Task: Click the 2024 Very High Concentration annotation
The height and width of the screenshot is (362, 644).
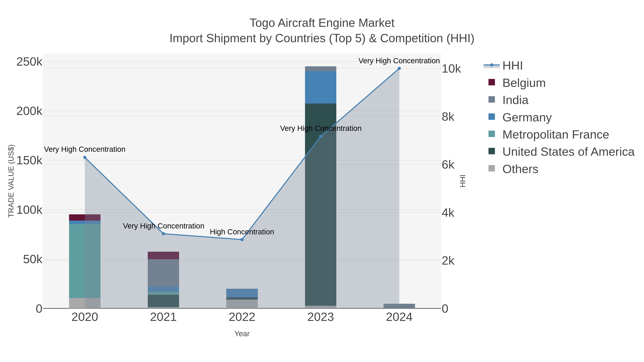Action: pos(399,61)
